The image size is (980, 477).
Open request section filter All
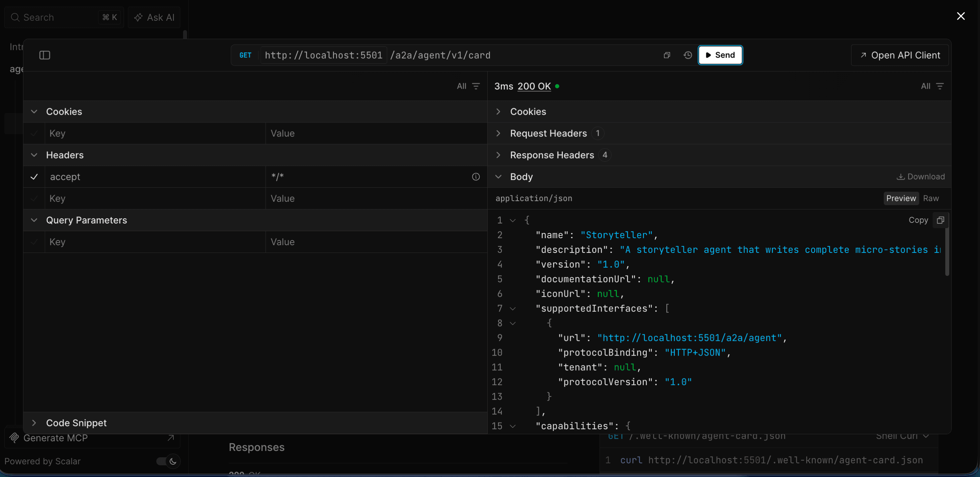pyautogui.click(x=468, y=86)
